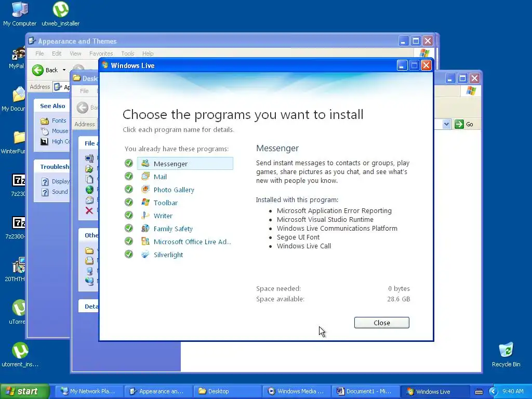Click Back in Appearance and Themes
Screen dimensions: 532x399
45,70
